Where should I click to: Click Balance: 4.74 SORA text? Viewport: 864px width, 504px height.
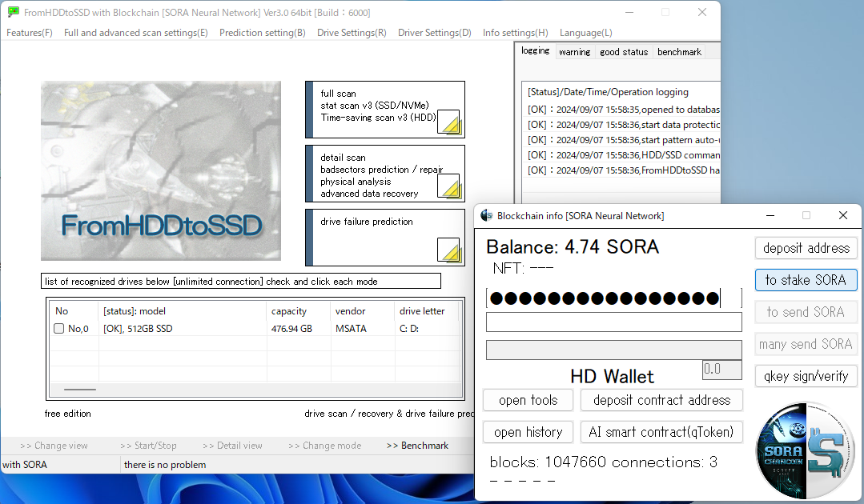tap(572, 246)
